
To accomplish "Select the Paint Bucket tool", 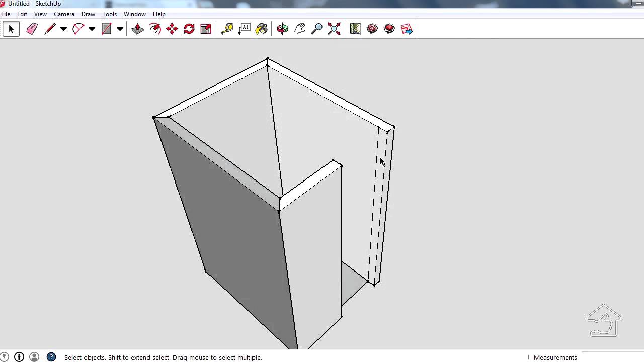I will click(262, 29).
